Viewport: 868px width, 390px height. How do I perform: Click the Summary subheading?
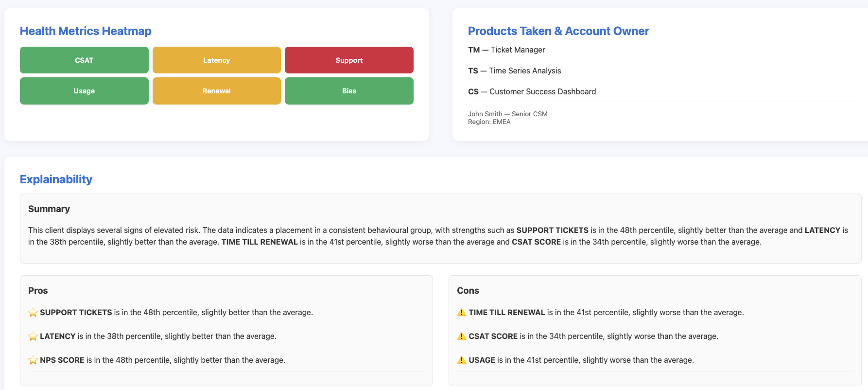click(49, 209)
